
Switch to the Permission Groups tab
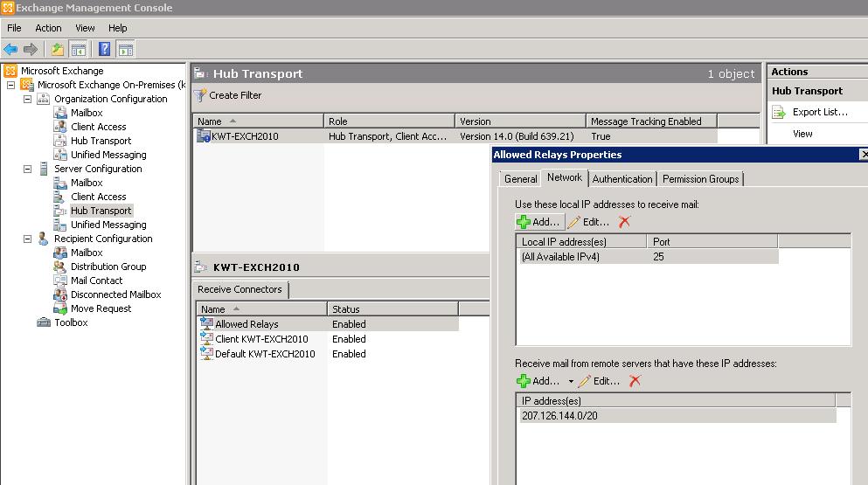coord(700,179)
